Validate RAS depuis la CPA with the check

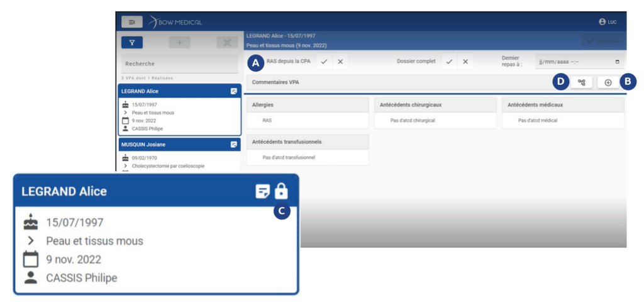pos(324,62)
